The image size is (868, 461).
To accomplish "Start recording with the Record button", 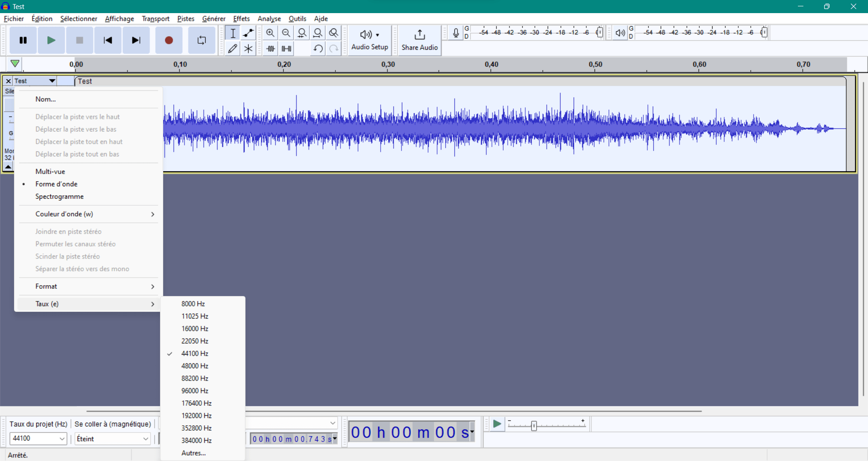I will click(169, 40).
